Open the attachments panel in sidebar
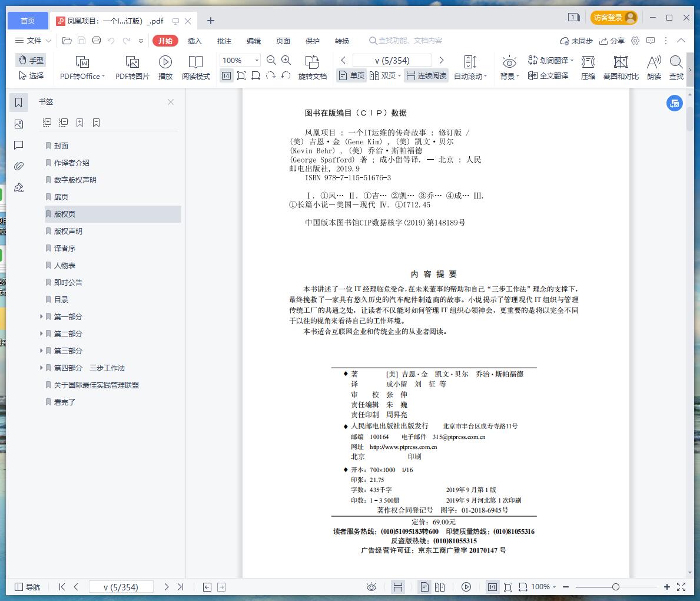This screenshot has width=700, height=601. pos(19,166)
